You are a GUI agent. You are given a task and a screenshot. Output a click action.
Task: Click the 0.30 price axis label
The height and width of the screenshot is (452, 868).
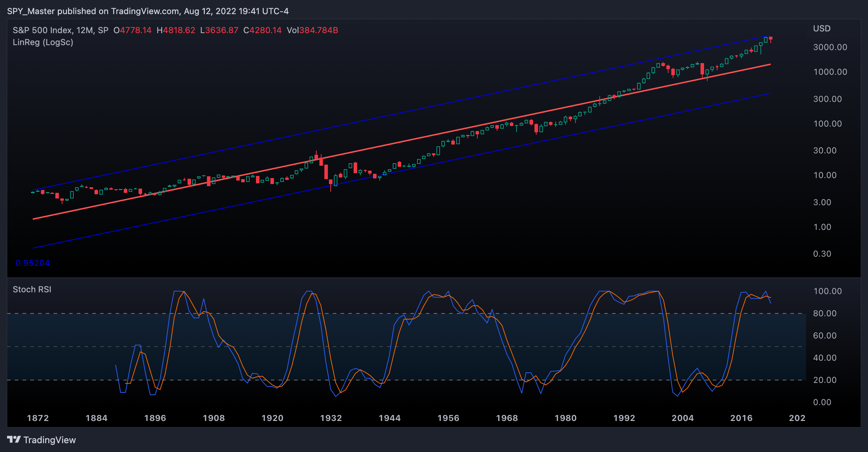pyautogui.click(x=822, y=254)
